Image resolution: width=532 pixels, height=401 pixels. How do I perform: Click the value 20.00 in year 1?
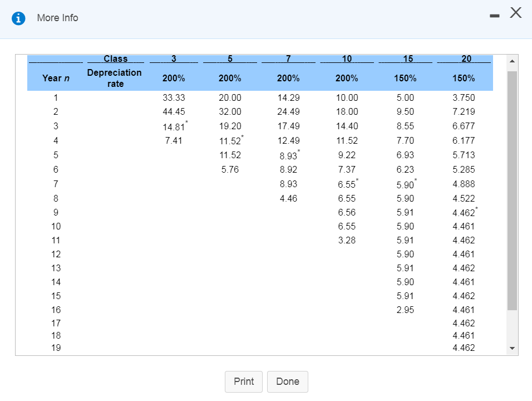click(x=230, y=98)
